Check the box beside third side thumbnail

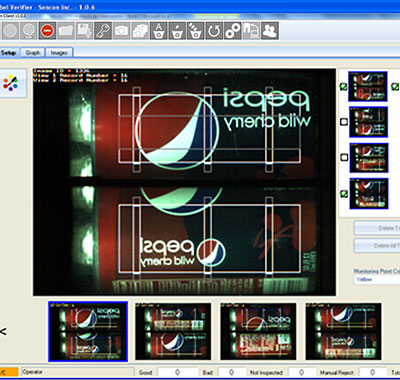click(344, 157)
